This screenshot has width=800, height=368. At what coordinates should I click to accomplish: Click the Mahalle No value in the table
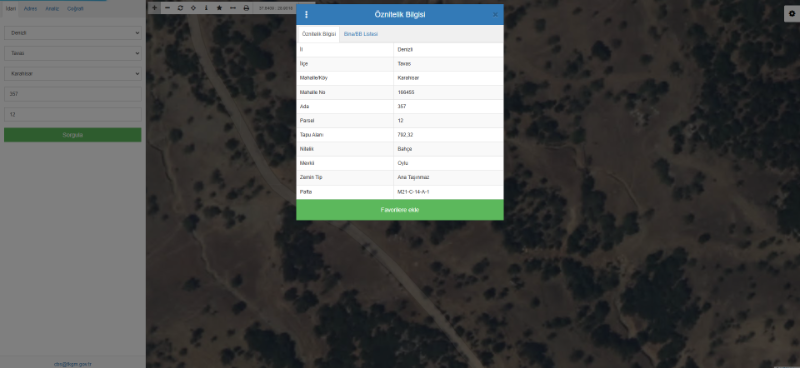click(x=406, y=92)
